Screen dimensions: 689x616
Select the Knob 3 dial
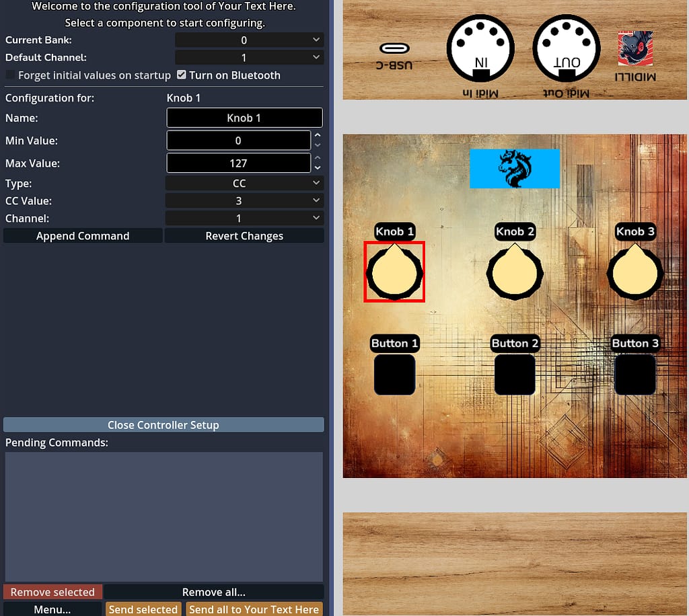(x=635, y=272)
